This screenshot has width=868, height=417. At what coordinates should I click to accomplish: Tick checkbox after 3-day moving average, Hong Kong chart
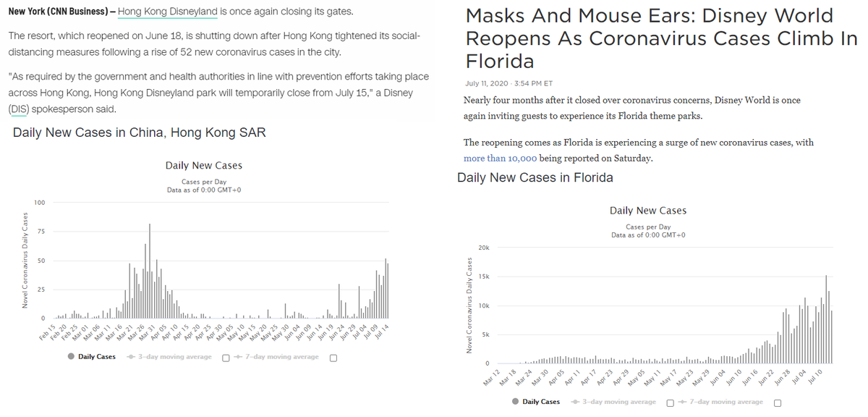pyautogui.click(x=226, y=357)
